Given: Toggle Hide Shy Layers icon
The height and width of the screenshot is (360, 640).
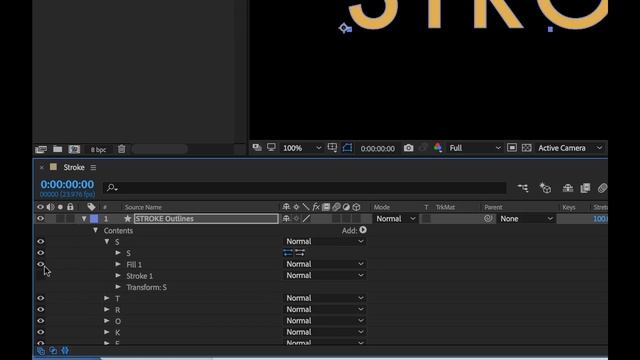Looking at the screenshot, I should [x=568, y=188].
